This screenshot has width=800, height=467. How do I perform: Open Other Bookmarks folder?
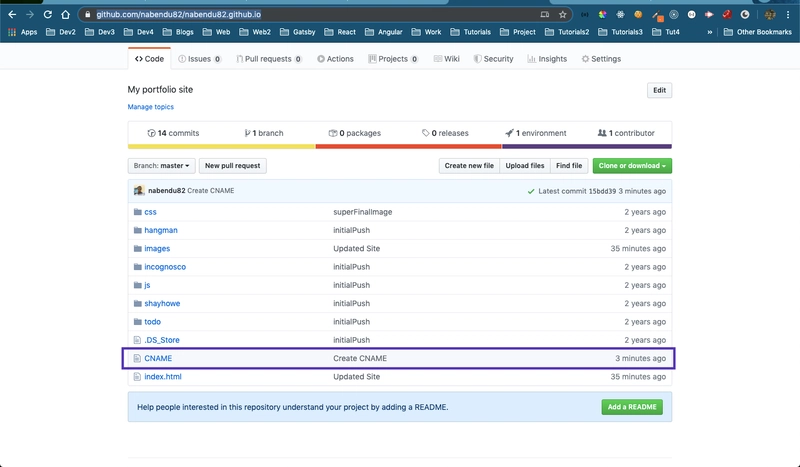pyautogui.click(x=758, y=32)
